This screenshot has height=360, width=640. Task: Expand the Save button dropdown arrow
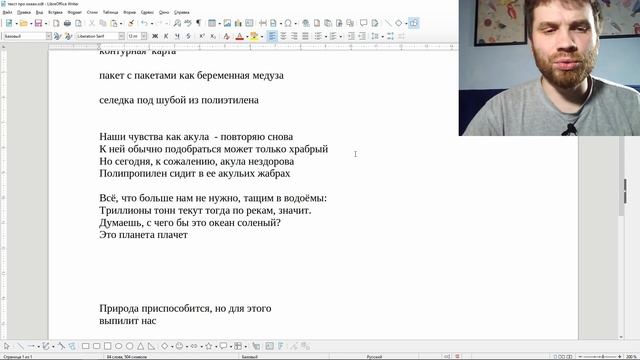point(46,23)
